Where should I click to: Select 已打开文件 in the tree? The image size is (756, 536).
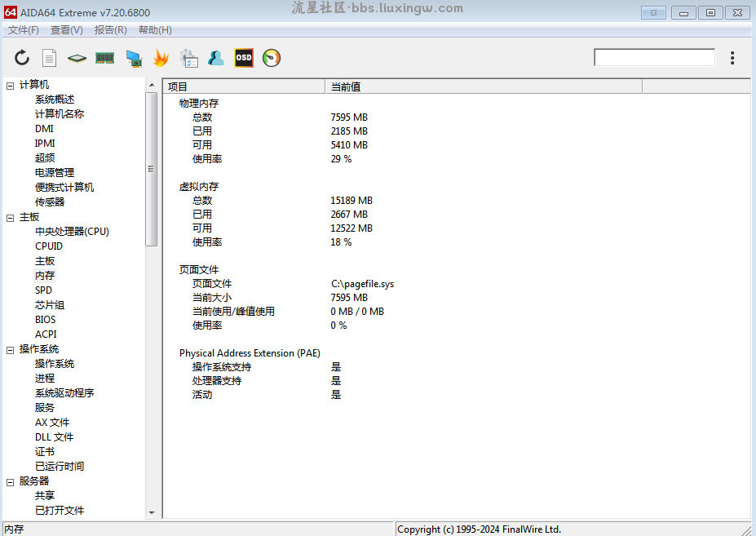[60, 511]
